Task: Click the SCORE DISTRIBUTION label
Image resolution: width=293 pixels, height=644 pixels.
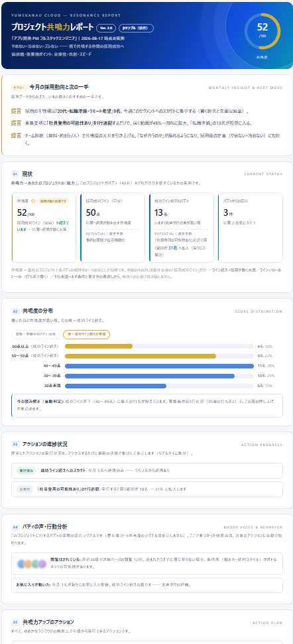Action: (259, 311)
